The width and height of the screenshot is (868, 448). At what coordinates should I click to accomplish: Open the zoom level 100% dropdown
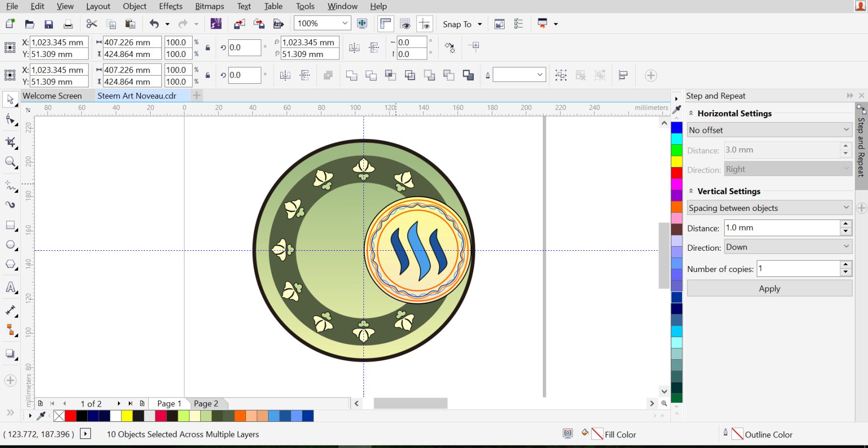(345, 23)
